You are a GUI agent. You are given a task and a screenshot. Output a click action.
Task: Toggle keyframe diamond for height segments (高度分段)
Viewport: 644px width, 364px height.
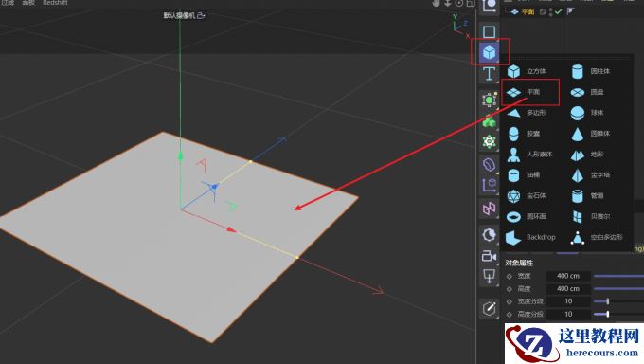(x=510, y=315)
